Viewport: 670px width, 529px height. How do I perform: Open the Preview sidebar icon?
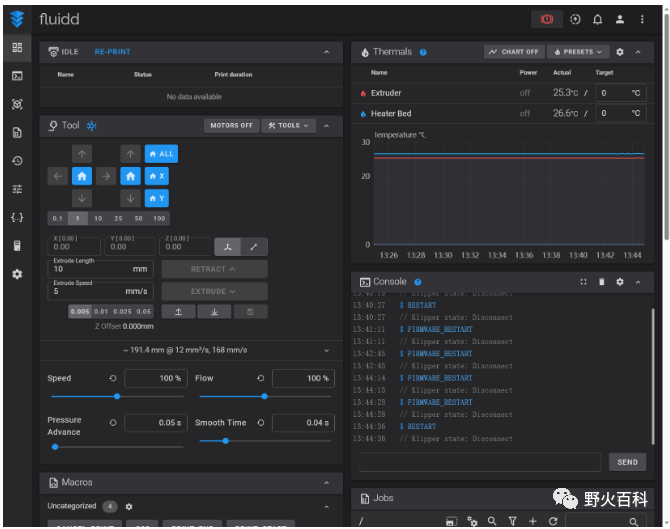click(x=17, y=104)
